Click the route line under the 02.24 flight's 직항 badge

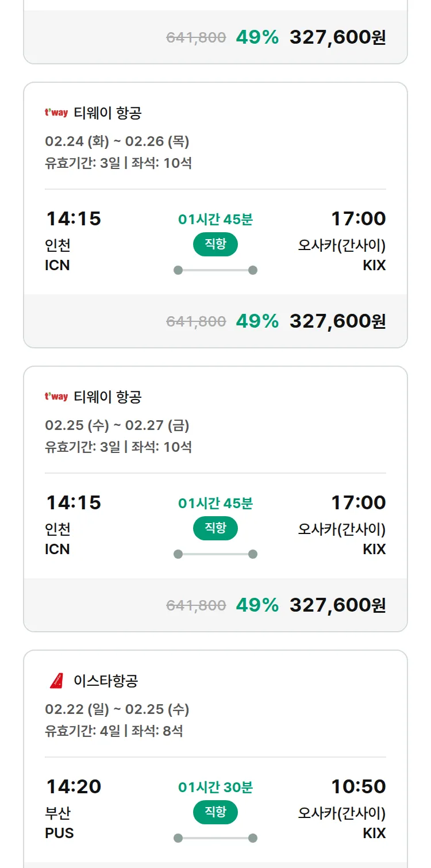click(x=215, y=270)
